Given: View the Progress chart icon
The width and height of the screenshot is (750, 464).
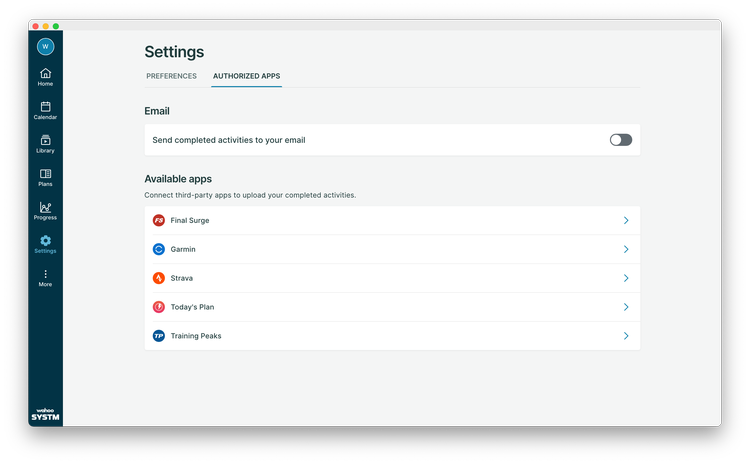Looking at the screenshot, I should click(45, 210).
